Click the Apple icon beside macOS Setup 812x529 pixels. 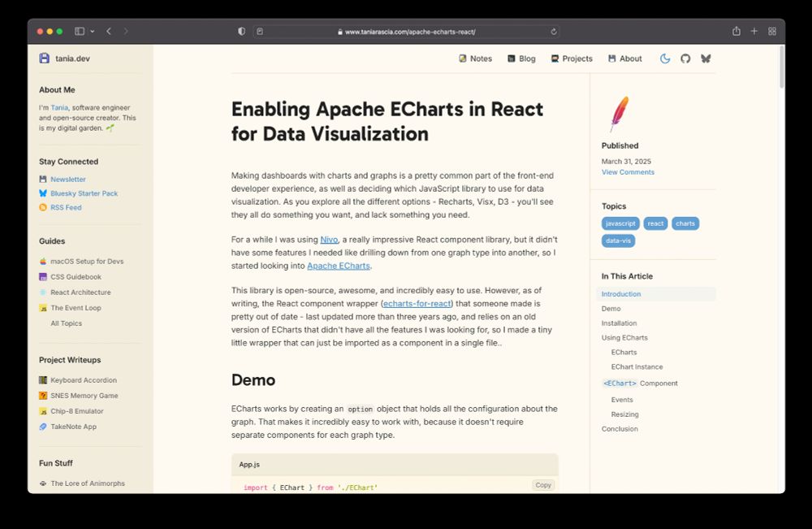point(43,261)
